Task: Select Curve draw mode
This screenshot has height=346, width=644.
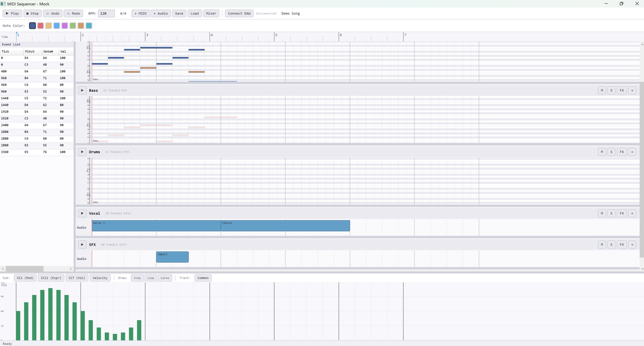Action: pos(165,278)
